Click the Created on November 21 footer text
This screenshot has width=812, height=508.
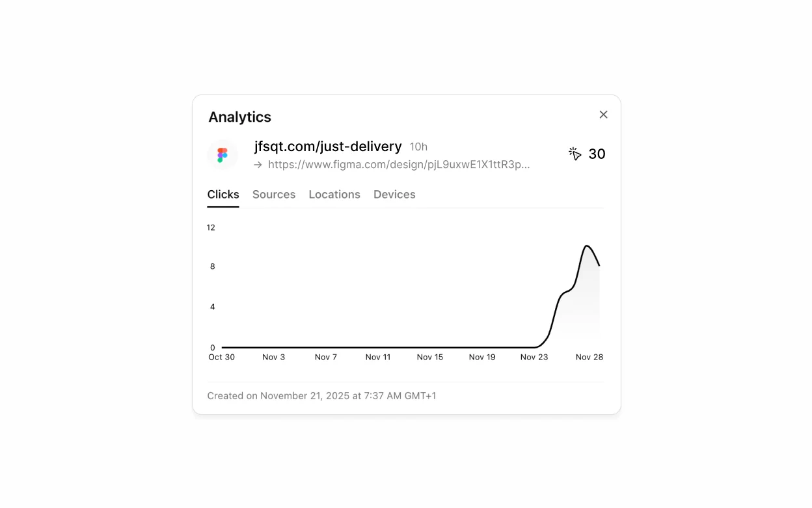tap(321, 395)
